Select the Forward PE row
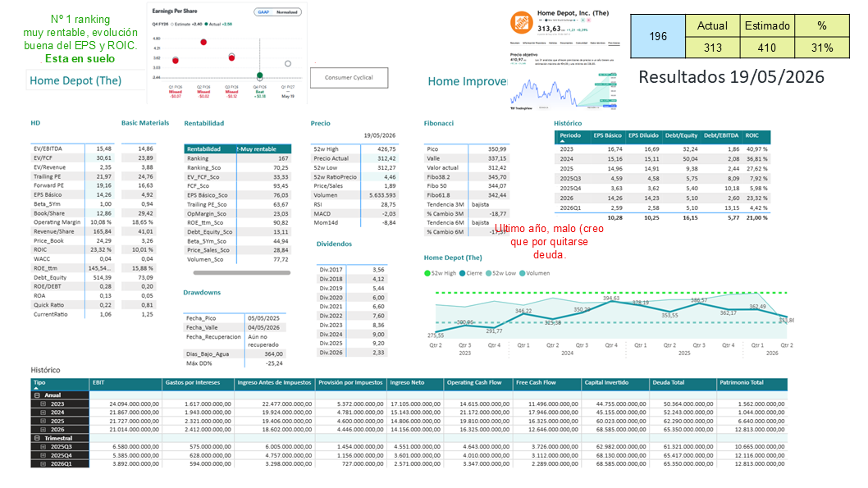Screen dimensions: 868x488 point(71,185)
